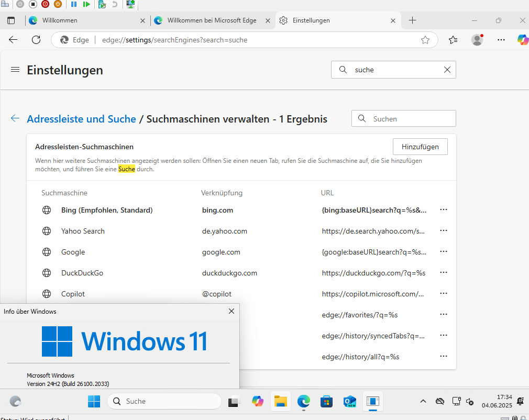Click the muted volume tray icon
The image size is (529, 420).
470,401
